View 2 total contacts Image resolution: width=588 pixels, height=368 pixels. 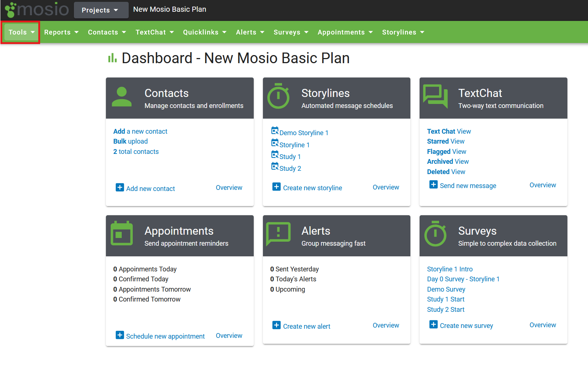click(x=136, y=152)
